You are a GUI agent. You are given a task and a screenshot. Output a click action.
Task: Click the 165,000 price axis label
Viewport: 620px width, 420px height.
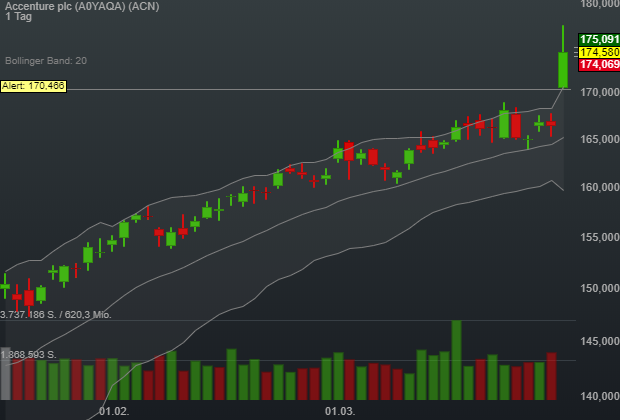coord(600,139)
